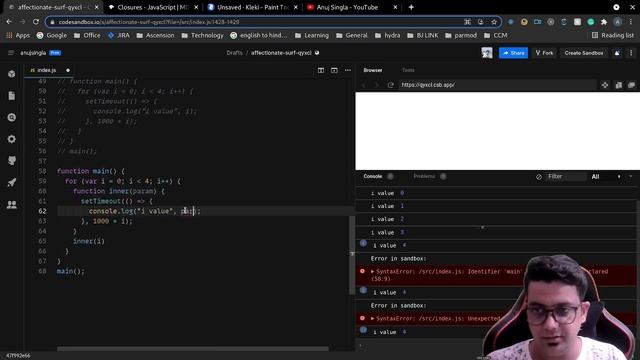Select the Console tab
The height and width of the screenshot is (360, 640).
point(373,176)
